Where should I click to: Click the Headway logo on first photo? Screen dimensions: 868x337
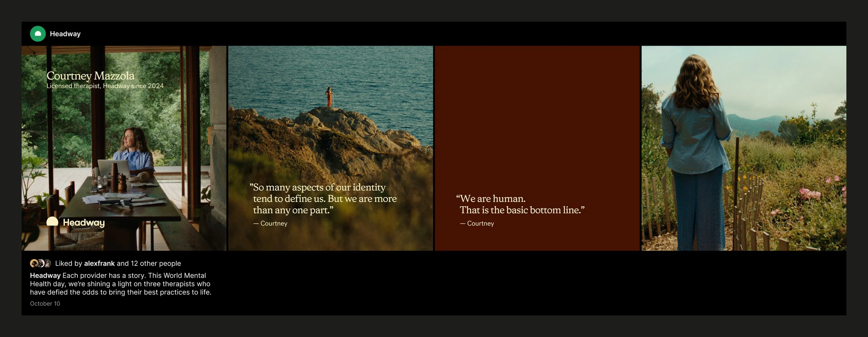76,222
